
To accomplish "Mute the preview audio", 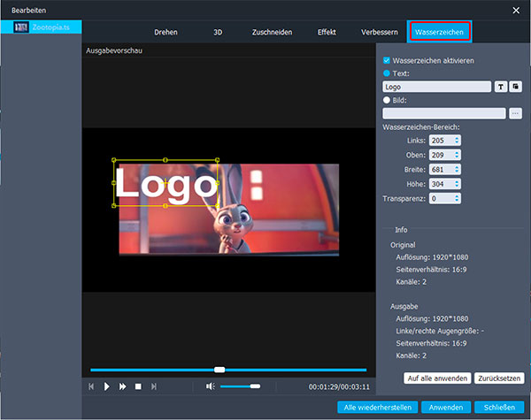I will [x=211, y=386].
